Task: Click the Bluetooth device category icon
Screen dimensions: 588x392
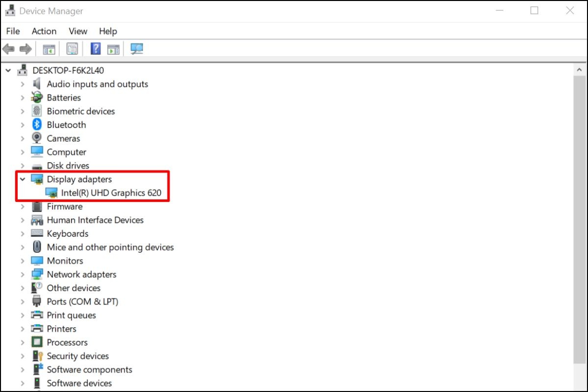Action: tap(37, 124)
